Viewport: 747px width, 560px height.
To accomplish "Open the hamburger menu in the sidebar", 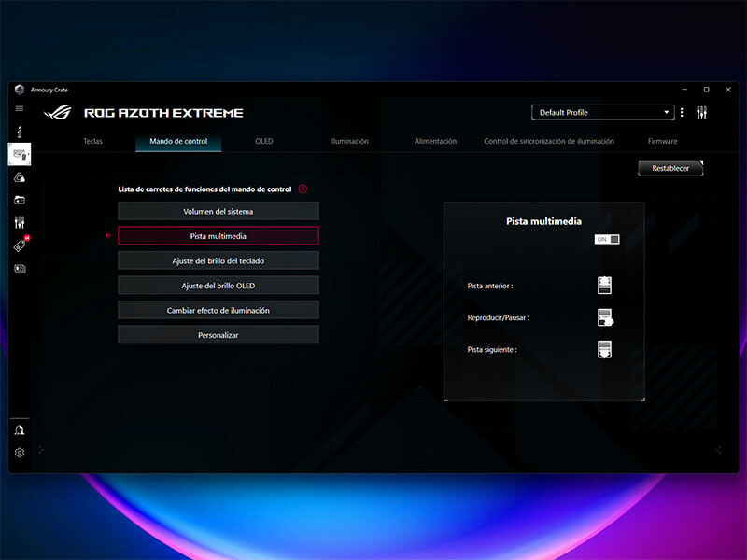I will coord(20,108).
